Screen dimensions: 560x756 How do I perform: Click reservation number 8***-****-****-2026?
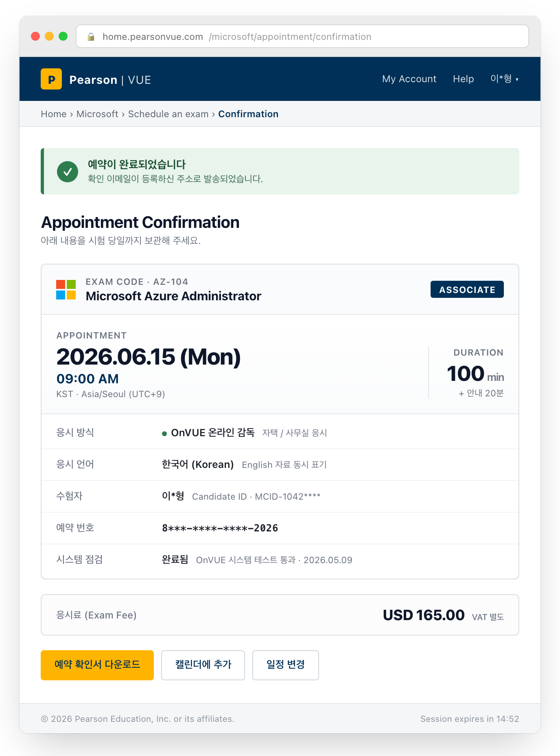click(220, 528)
